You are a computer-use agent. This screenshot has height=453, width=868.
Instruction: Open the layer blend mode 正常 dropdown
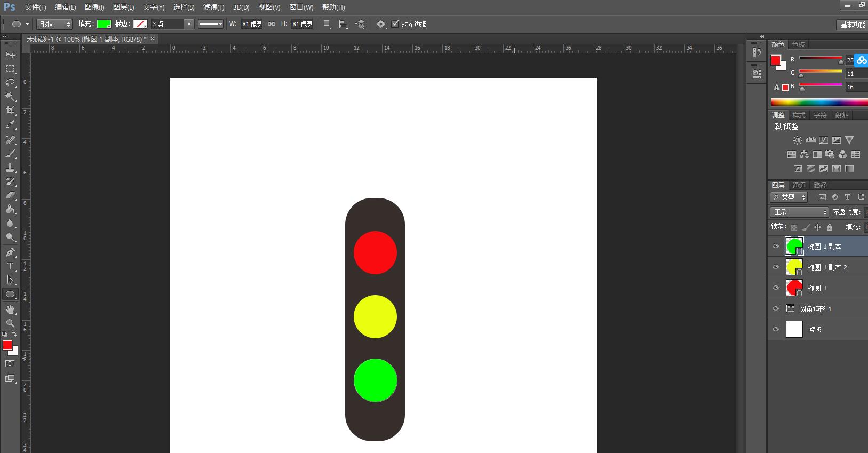click(799, 212)
